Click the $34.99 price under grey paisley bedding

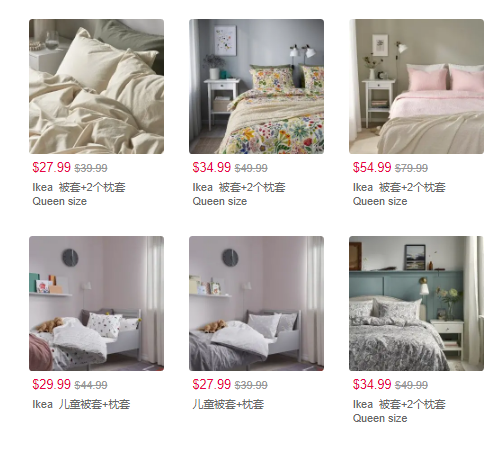pyautogui.click(x=372, y=384)
